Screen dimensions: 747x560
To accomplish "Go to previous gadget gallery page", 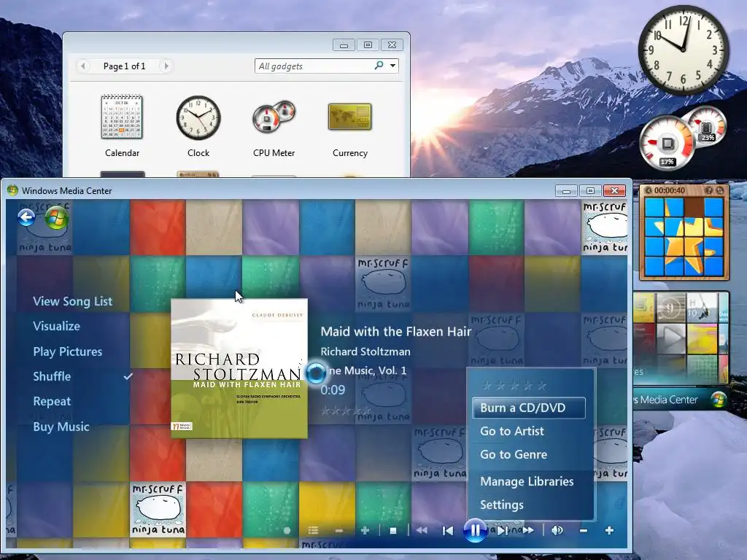I will point(83,66).
